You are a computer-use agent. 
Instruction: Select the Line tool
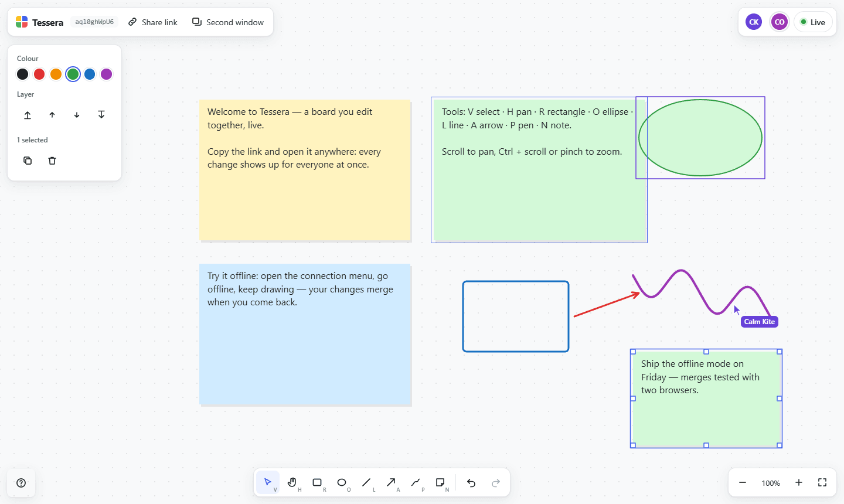click(x=366, y=482)
